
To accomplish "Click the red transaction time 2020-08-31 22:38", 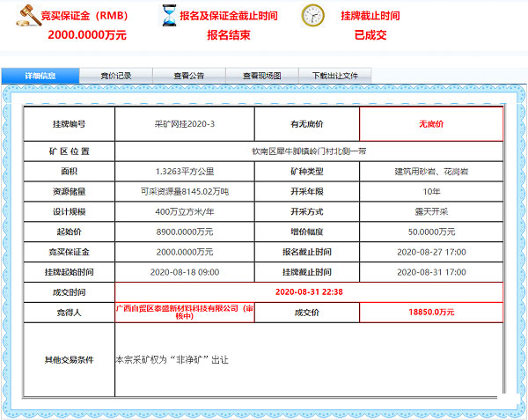I will click(309, 291).
